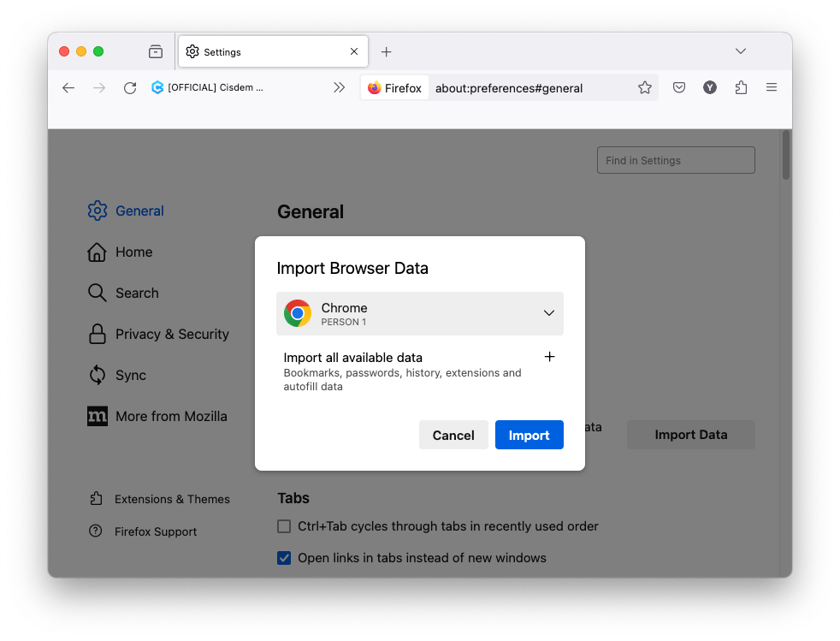This screenshot has width=840, height=641.
Task: Open the hamburger application menu
Action: pyautogui.click(x=772, y=88)
